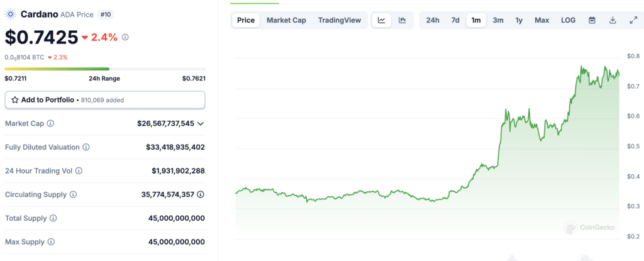Click the Cardano logo icon

(11, 13)
